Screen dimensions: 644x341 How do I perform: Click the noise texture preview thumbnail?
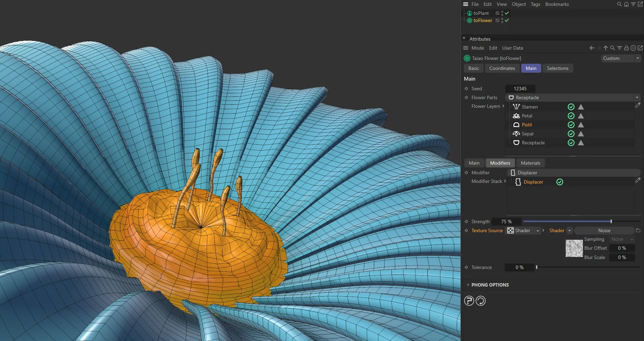[x=574, y=248]
